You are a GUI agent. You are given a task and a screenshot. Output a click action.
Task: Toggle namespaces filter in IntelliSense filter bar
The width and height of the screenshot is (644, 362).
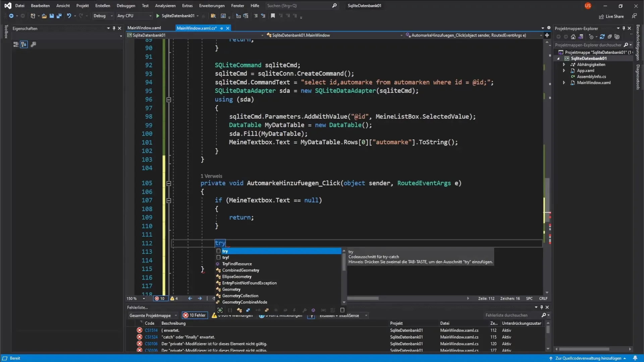pos(230,310)
